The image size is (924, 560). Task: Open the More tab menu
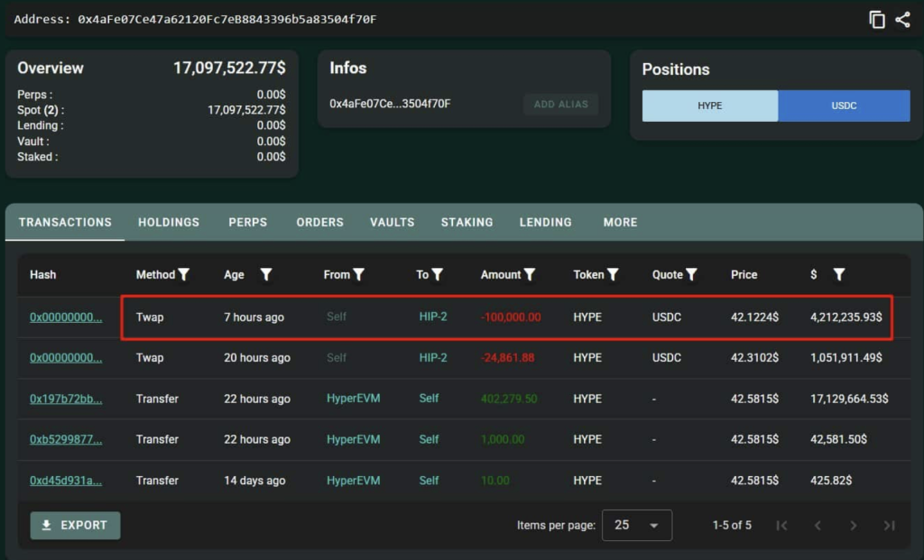tap(620, 223)
